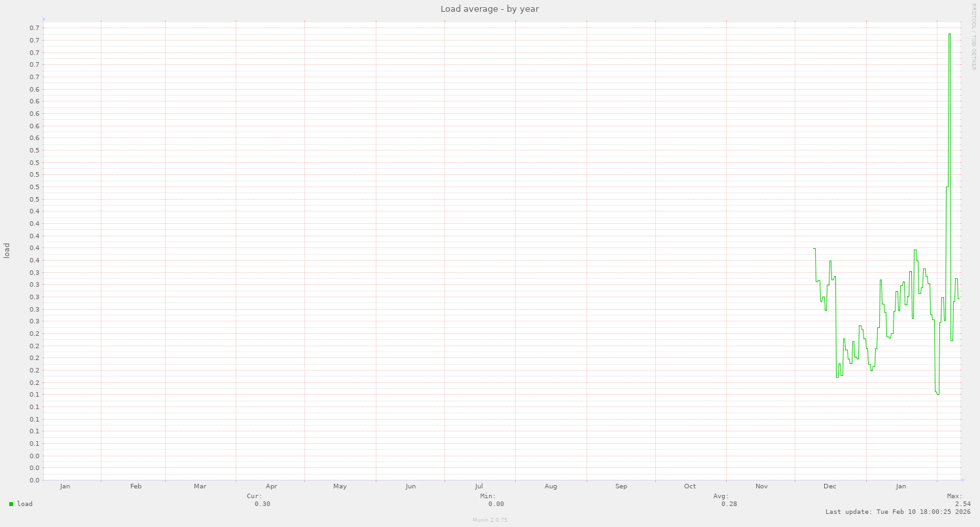Screen dimensions: 980x527
Task: Click the Min value 0.00
Action: pyautogui.click(x=496, y=504)
